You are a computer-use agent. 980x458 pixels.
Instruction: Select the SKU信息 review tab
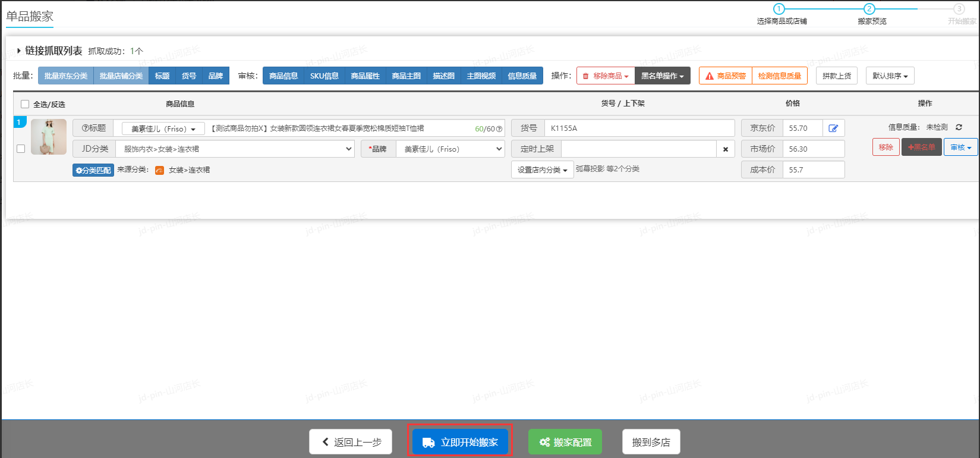tap(324, 76)
